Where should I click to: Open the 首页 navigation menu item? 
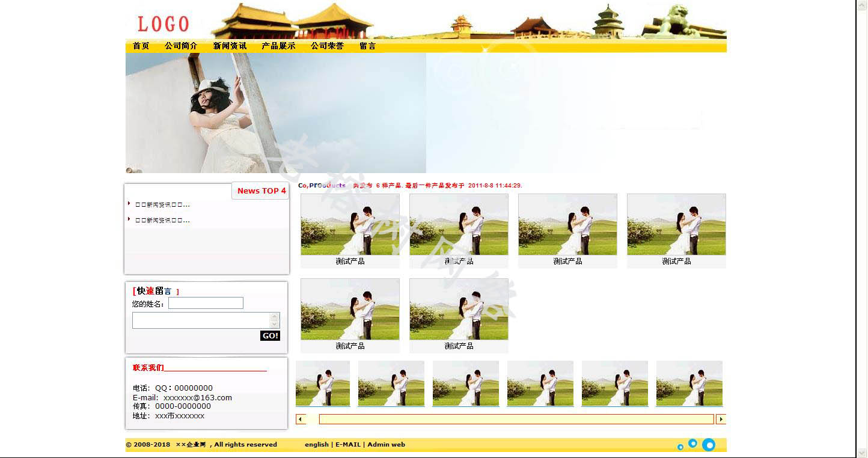click(141, 46)
